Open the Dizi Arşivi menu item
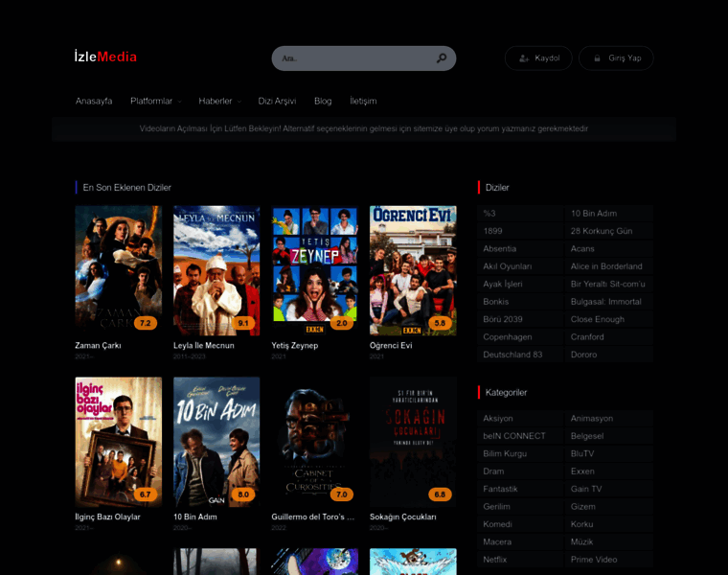728x575 pixels. [x=277, y=102]
